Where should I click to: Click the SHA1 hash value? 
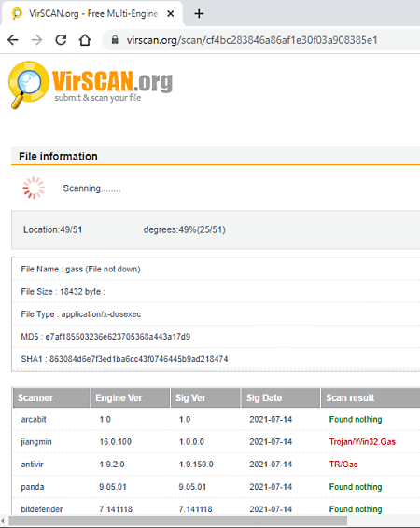(x=139, y=359)
